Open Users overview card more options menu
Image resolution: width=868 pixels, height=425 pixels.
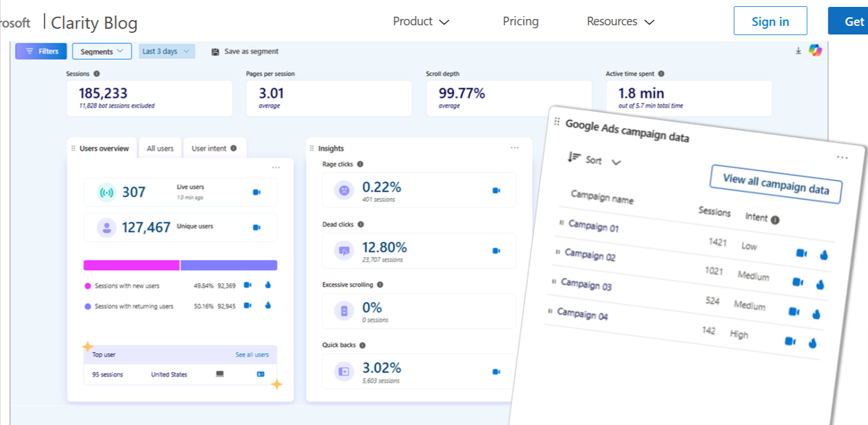click(276, 167)
